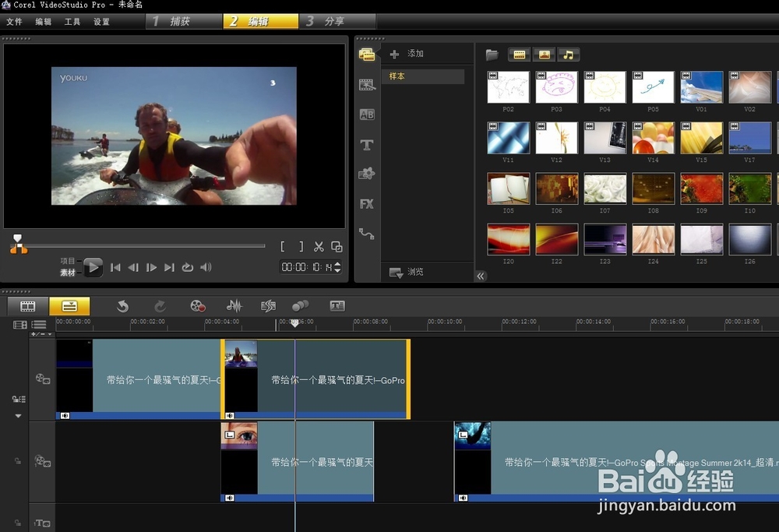
Task: Undo the last action
Action: pyautogui.click(x=122, y=306)
